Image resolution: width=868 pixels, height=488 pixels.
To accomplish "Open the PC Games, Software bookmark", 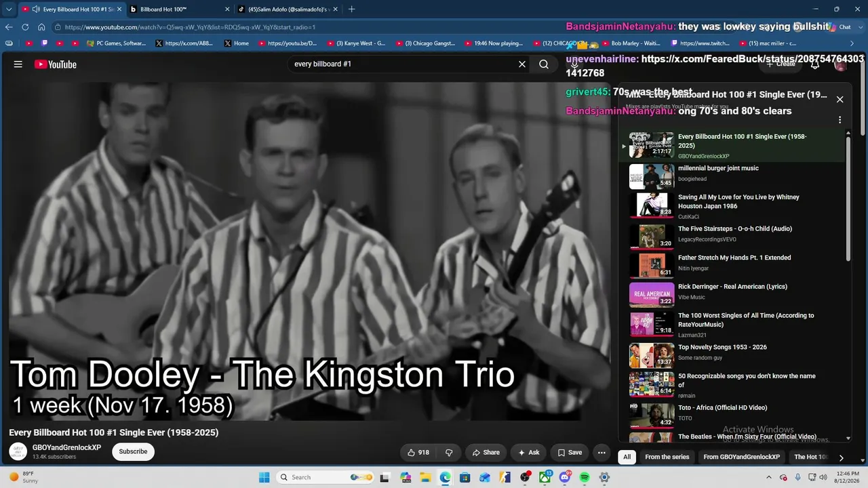I will tap(116, 43).
